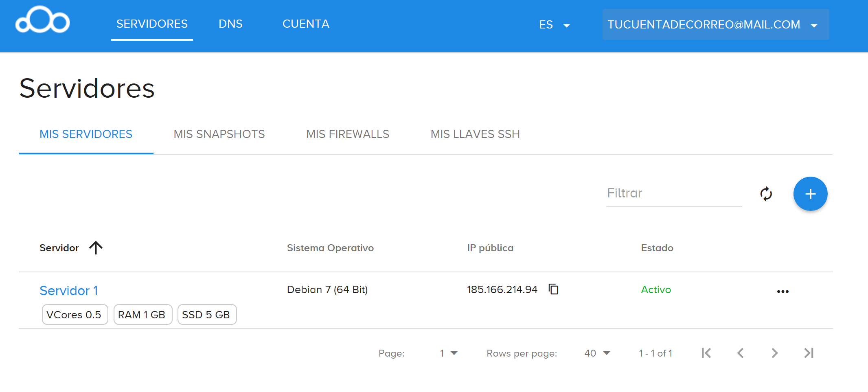The width and height of the screenshot is (868, 392).
Task: Sort by Sistema Operativo column
Action: (x=330, y=248)
